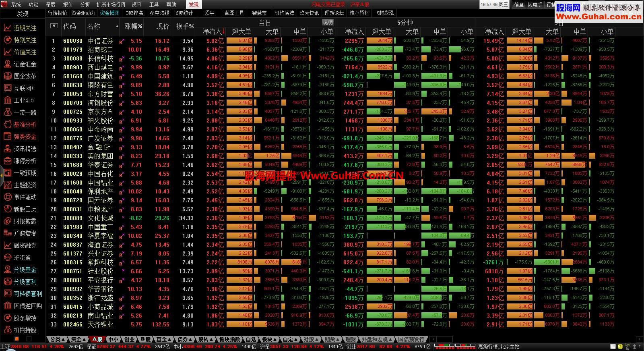Open 分级基金 sidebar item

20,270
